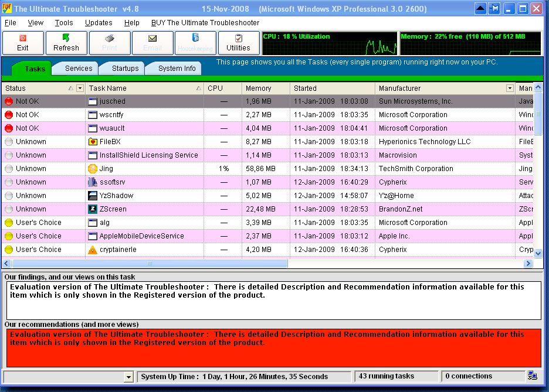
Task: Switch to the Startups tab
Action: [x=126, y=69]
